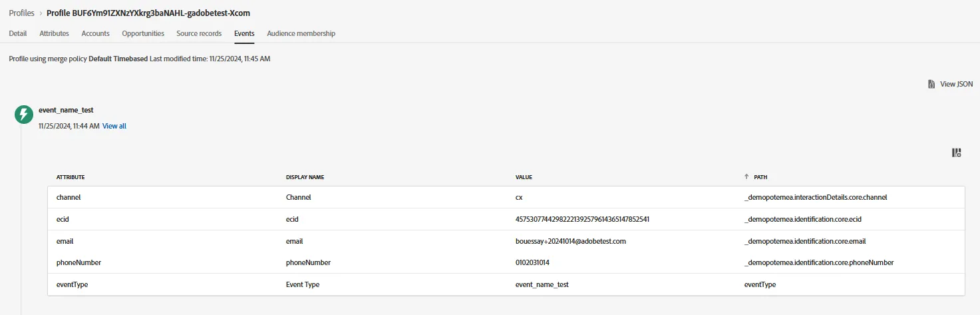Click the phone value 0102031014
980x315 pixels.
click(532, 262)
